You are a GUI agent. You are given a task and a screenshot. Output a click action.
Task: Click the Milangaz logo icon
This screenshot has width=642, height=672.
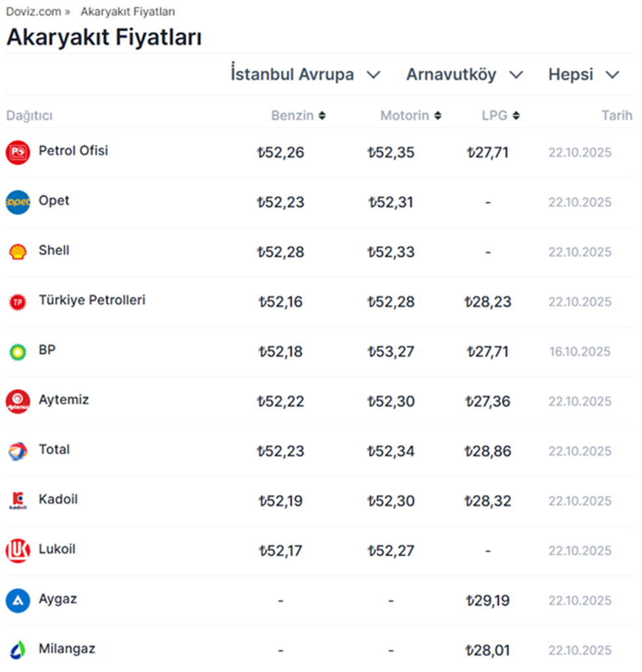pyautogui.click(x=18, y=650)
